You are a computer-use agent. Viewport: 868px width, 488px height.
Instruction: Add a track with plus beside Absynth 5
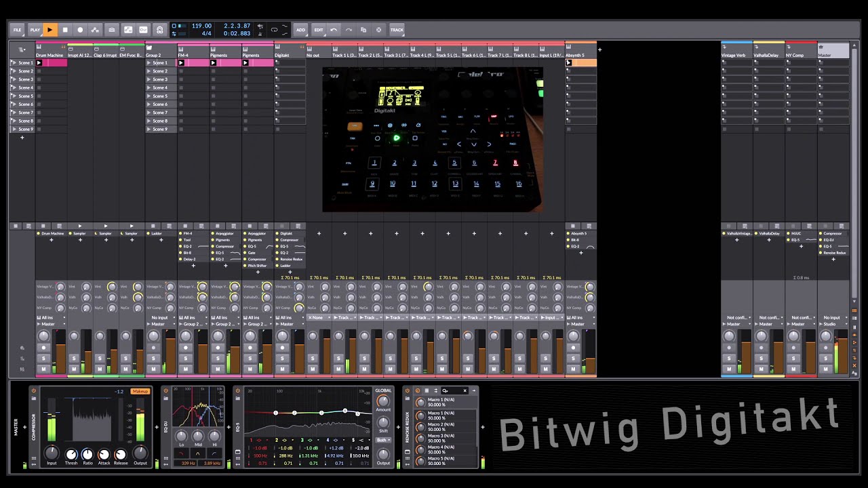coord(599,49)
